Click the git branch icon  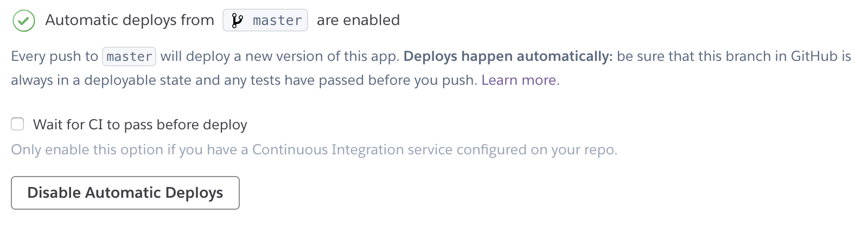[x=237, y=21]
